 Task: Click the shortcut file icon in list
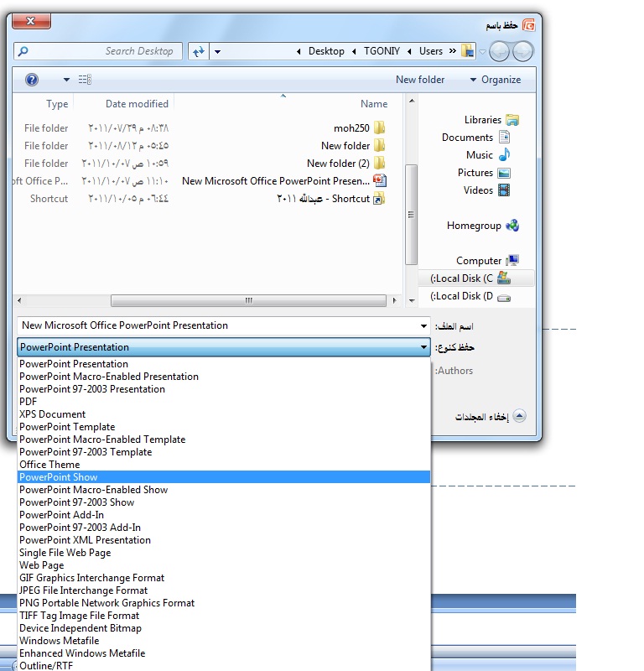380,199
